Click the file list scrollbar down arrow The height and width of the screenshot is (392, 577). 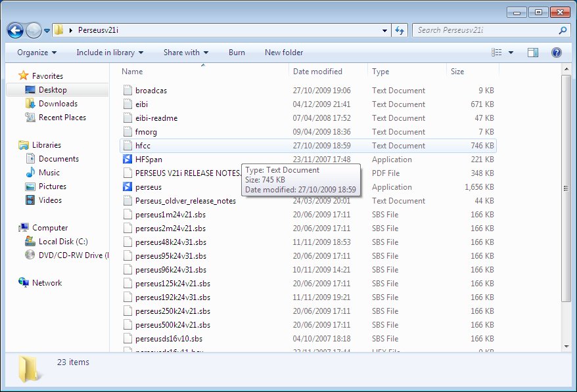566,347
